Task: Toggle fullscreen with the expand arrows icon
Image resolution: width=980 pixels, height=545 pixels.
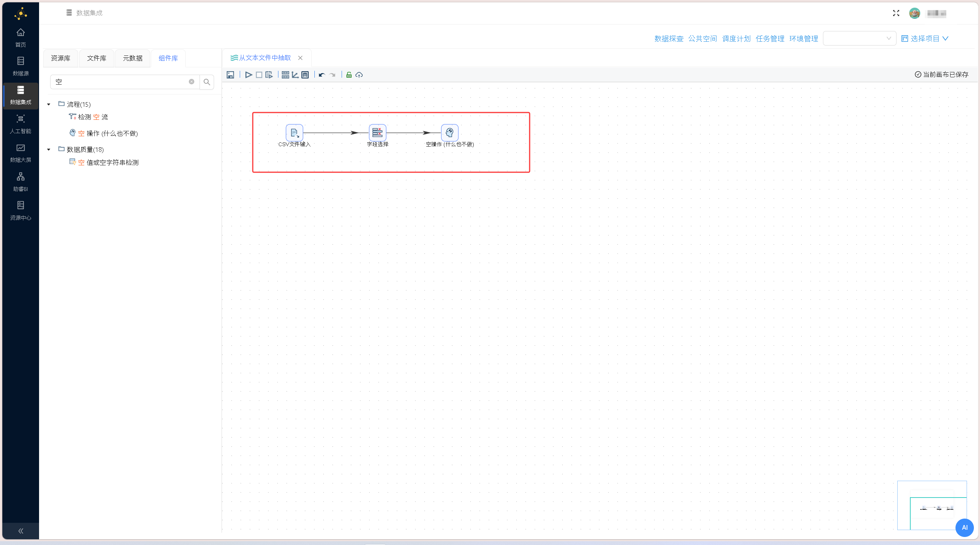Action: click(x=896, y=13)
